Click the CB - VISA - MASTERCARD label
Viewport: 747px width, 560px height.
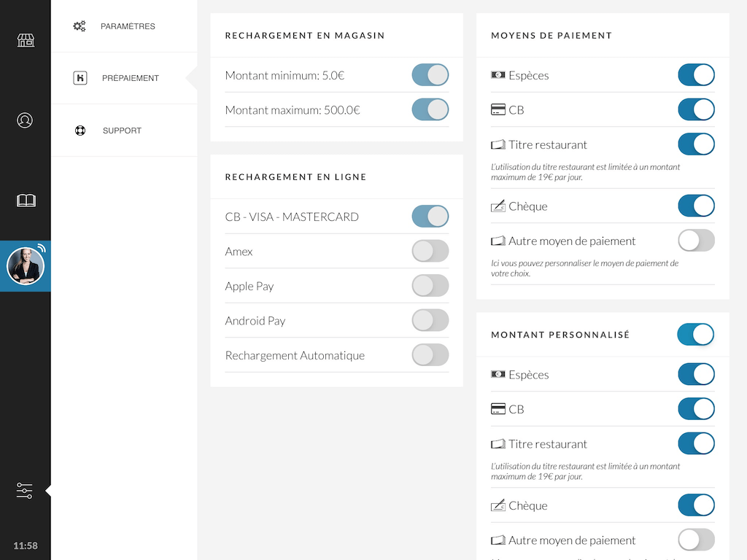click(x=292, y=217)
